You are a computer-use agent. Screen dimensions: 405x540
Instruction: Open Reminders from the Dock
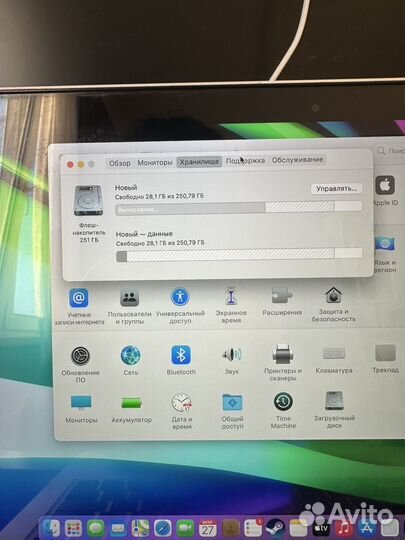253,528
